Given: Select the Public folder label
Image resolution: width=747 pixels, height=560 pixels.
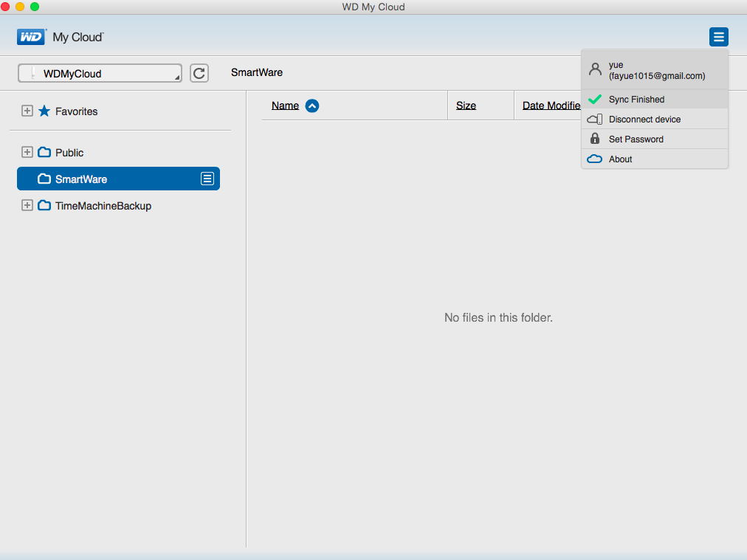Looking at the screenshot, I should pyautogui.click(x=69, y=153).
